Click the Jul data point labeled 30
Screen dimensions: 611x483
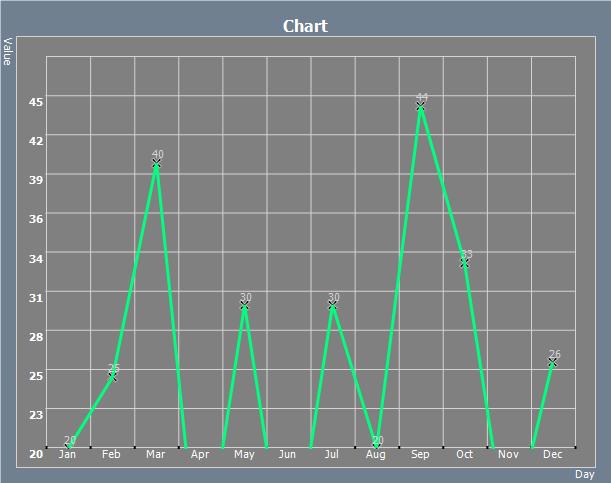pos(332,306)
